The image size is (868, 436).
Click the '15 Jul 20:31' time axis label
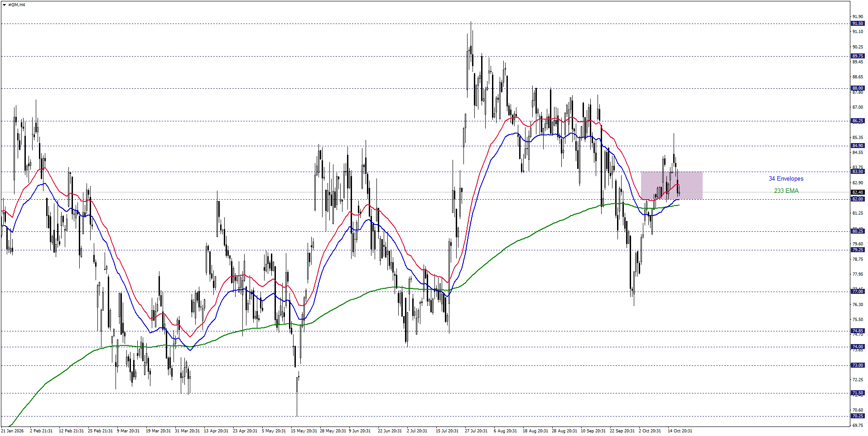click(447, 431)
